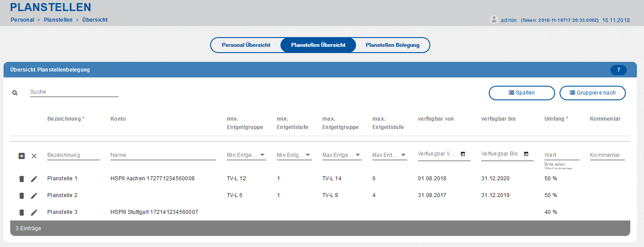
Task: Click the admin user avatar icon
Action: (x=494, y=20)
